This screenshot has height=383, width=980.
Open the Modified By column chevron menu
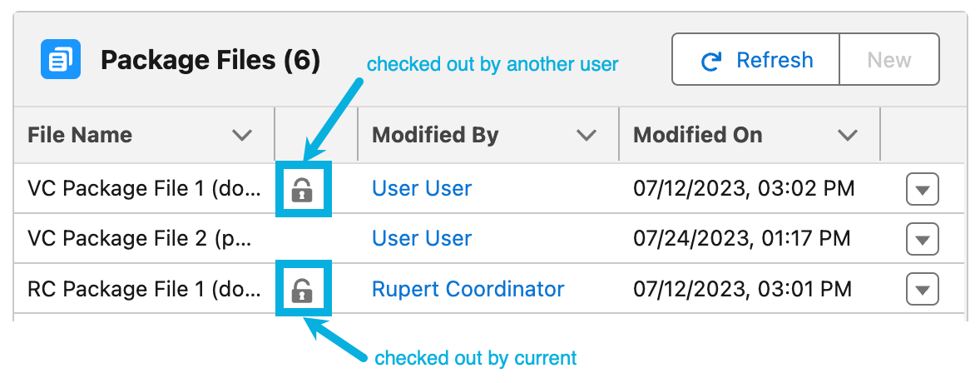(587, 135)
